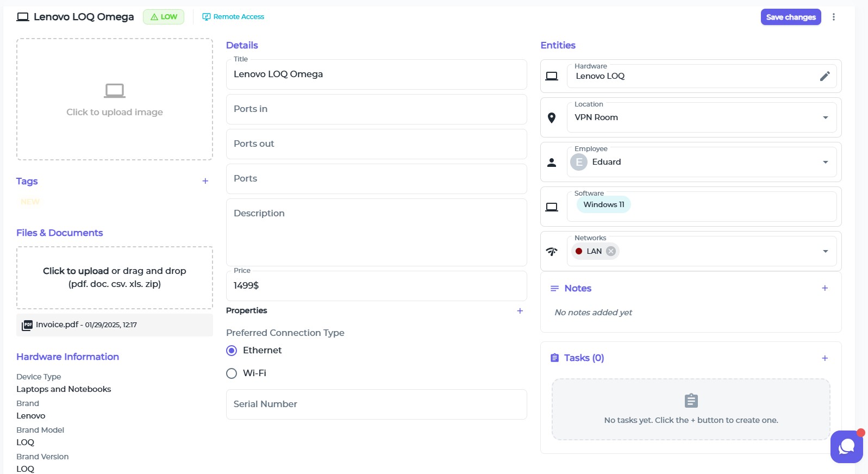
Task: Open the chat support bubble
Action: click(x=846, y=446)
